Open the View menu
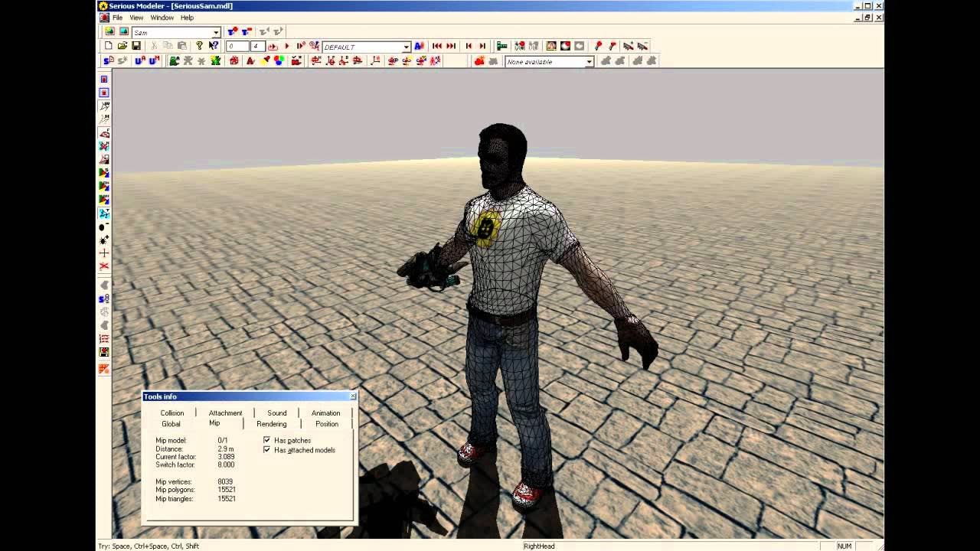The height and width of the screenshot is (551, 980). click(136, 18)
